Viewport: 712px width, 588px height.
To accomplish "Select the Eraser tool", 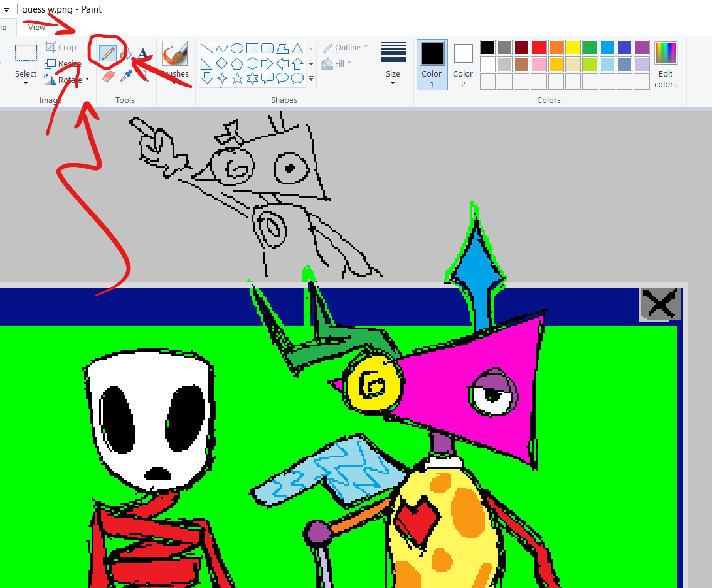I will pyautogui.click(x=108, y=77).
